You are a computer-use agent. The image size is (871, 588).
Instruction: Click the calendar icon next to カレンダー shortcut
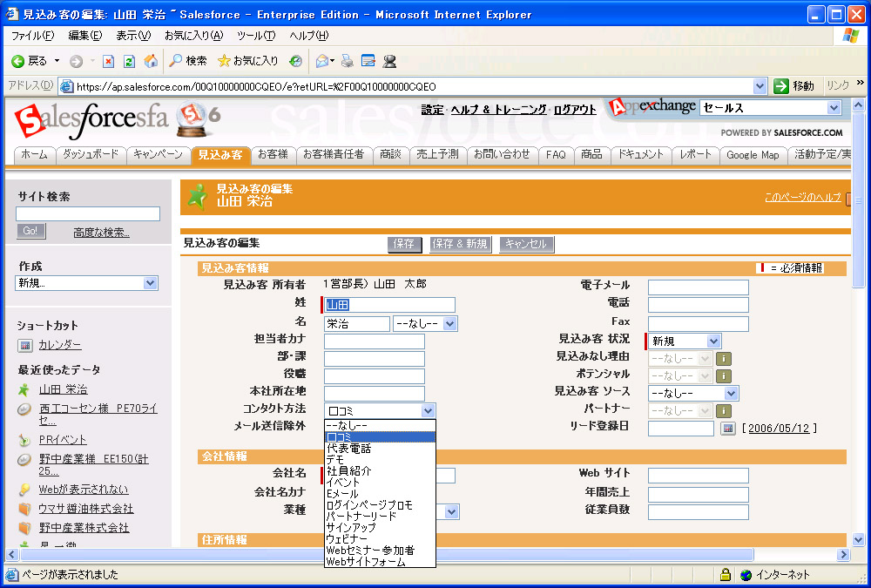[25, 346]
